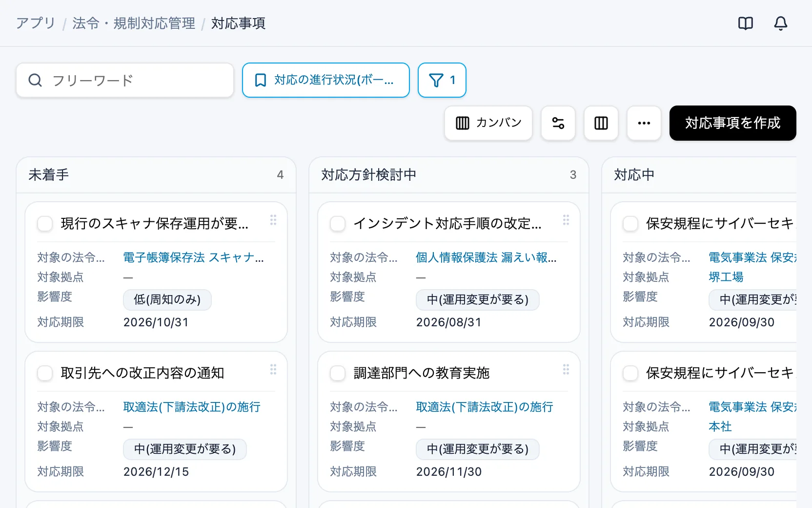Click the 未着手 column header
812x508 pixels.
(x=156, y=175)
